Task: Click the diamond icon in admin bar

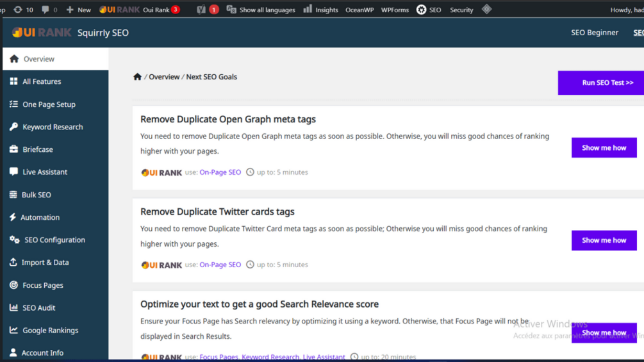Action: 487,9
